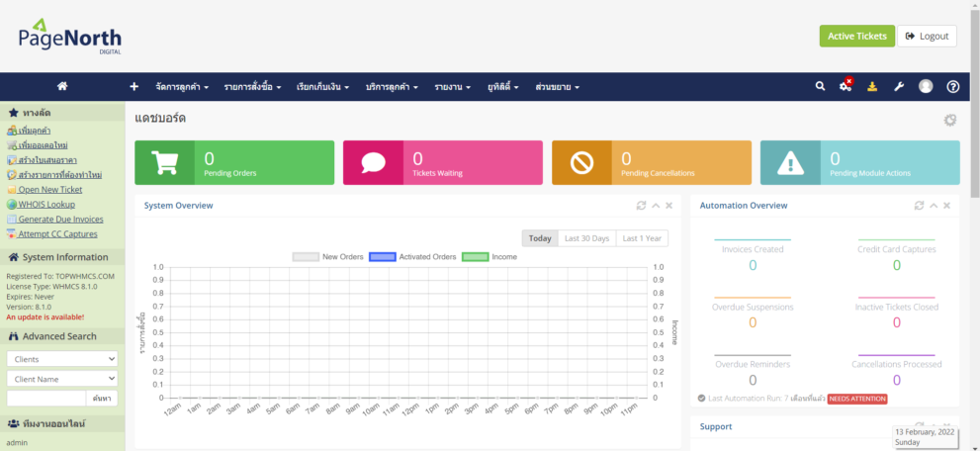Toggle Income series in chart legend
This screenshot has width=980, height=451.
point(490,257)
